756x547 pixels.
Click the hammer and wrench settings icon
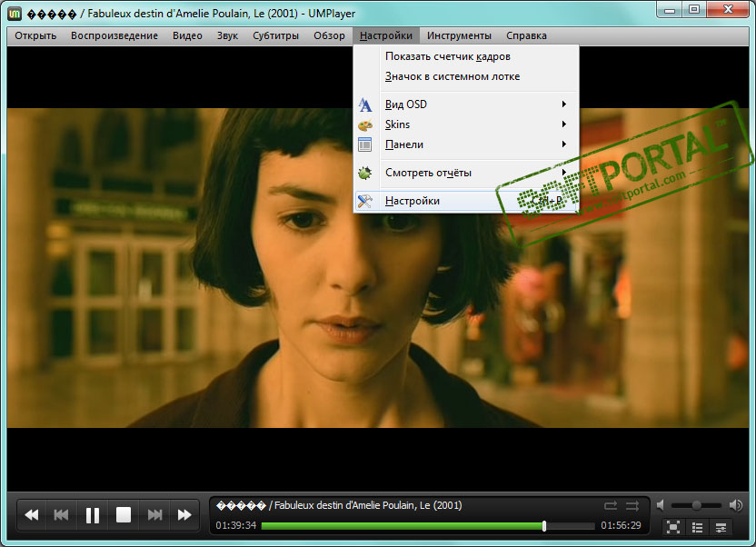(365, 201)
